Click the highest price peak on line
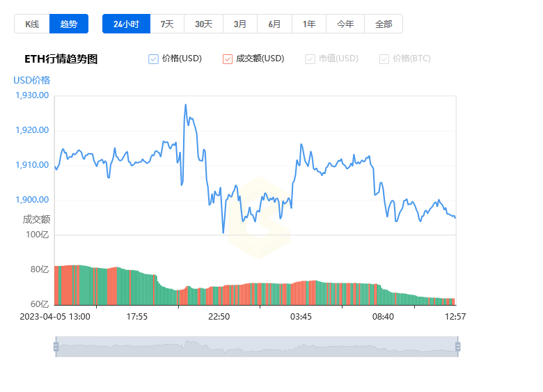543x392 pixels. 186,104
